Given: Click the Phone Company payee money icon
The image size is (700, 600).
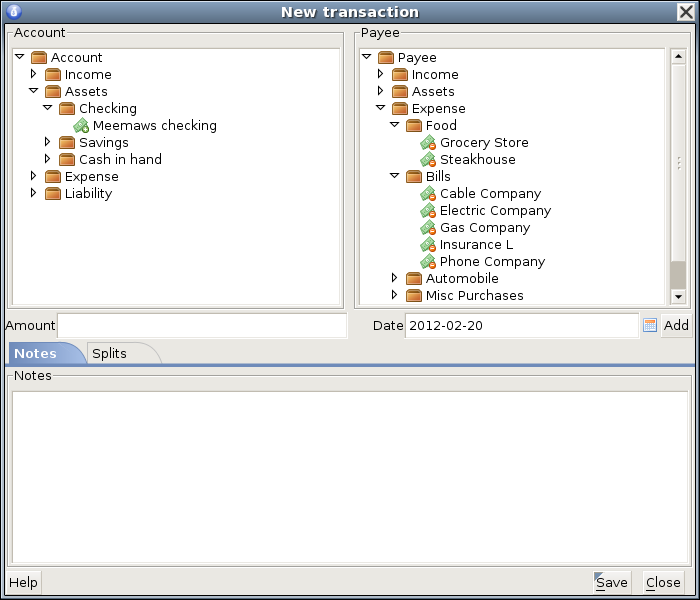Looking at the screenshot, I should point(428,262).
